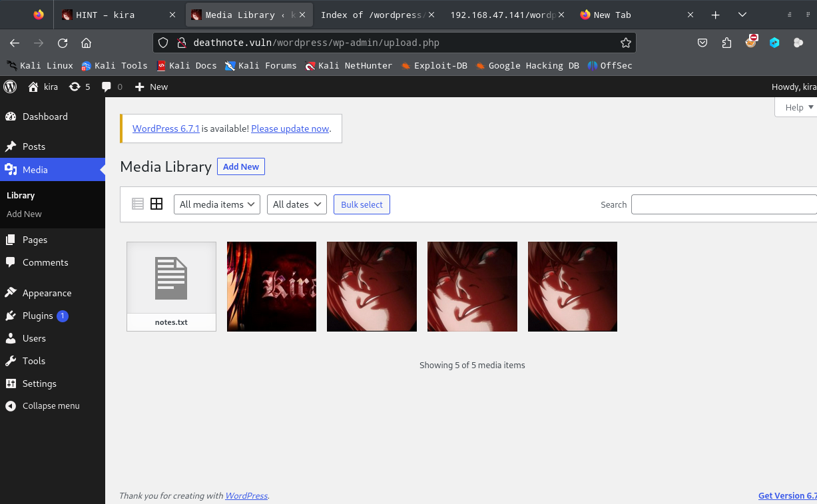Switch to list view icon
This screenshot has height=504, width=817.
pos(138,204)
